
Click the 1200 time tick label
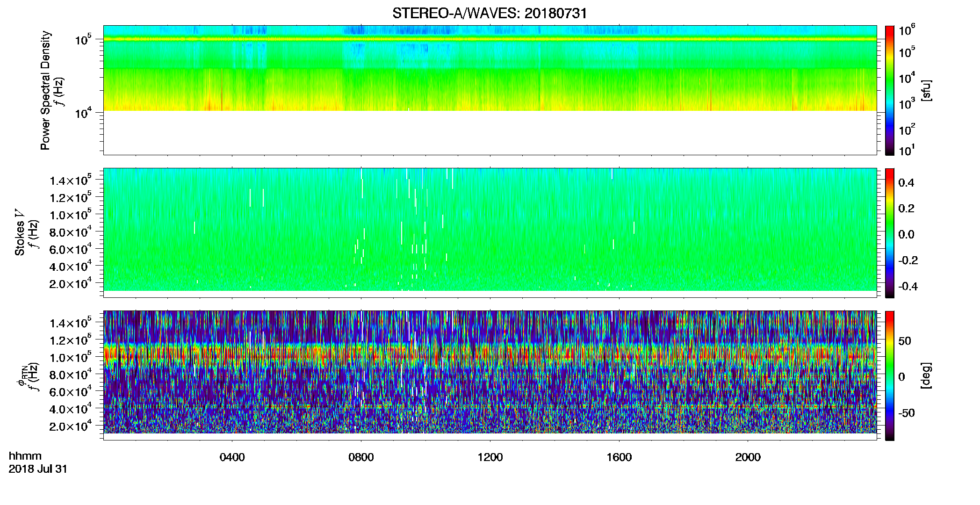point(490,457)
